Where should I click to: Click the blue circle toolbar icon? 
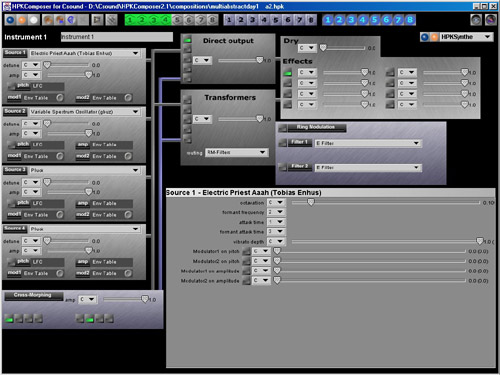(11, 20)
